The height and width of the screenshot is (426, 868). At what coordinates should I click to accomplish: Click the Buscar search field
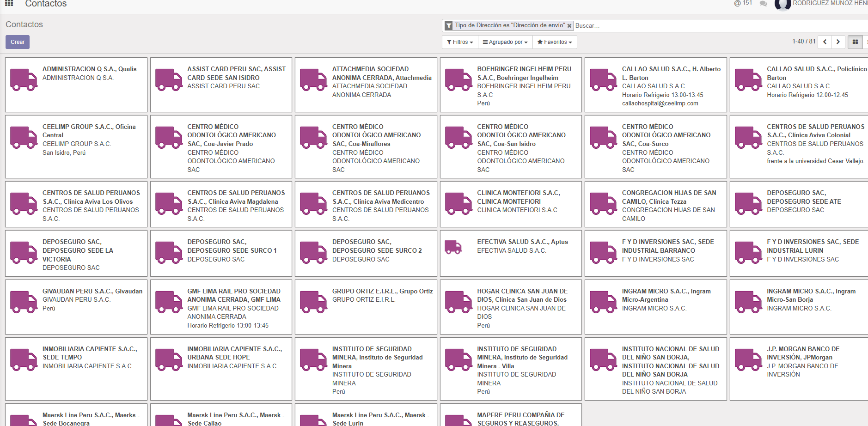click(x=721, y=26)
